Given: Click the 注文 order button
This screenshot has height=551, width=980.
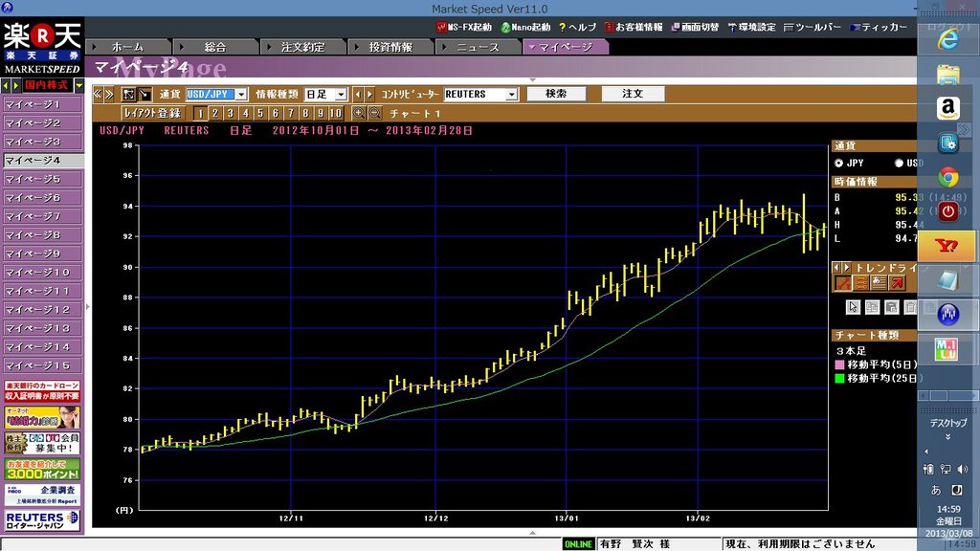Looking at the screenshot, I should point(633,94).
